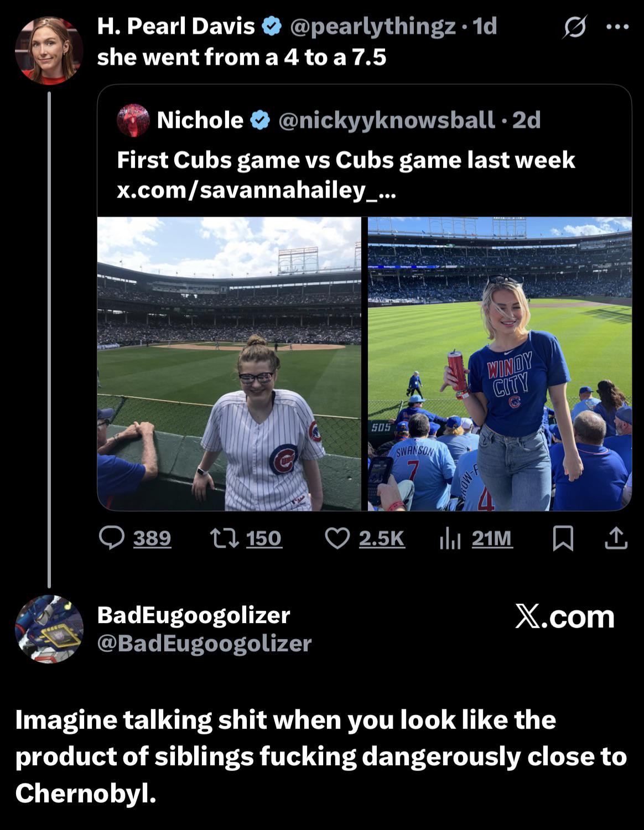
Task: Open the x.com/savannahailey_ link
Action: [x=256, y=191]
